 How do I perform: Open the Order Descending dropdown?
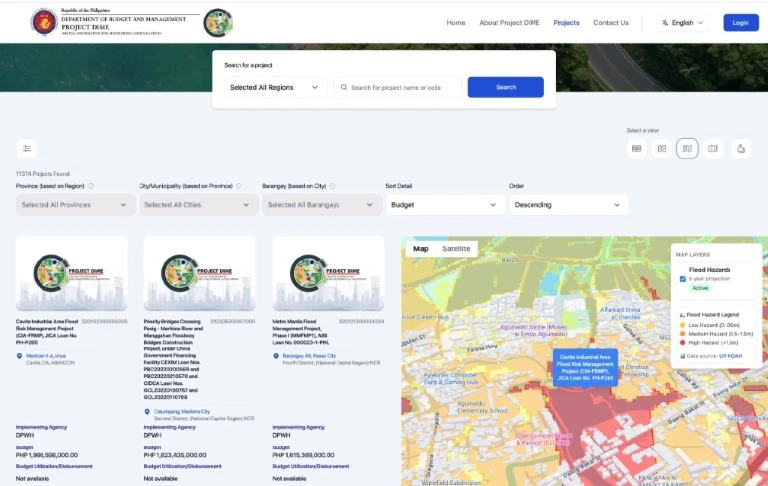tap(569, 205)
